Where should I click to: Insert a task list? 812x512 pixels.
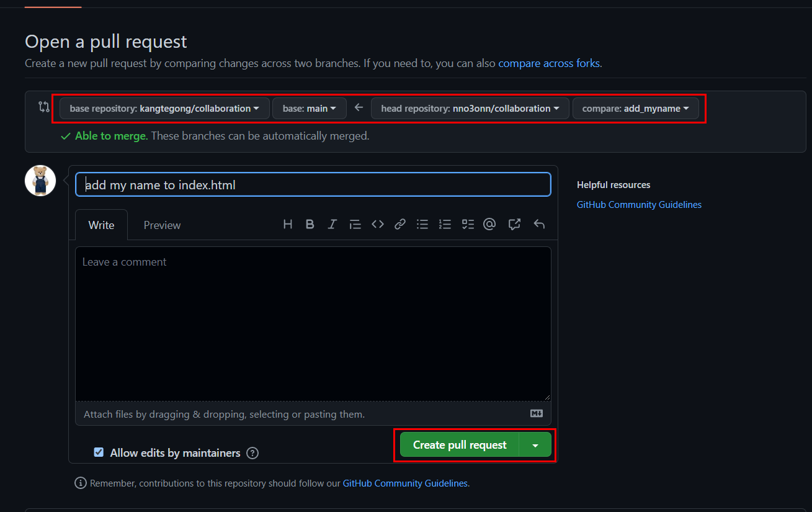click(468, 225)
